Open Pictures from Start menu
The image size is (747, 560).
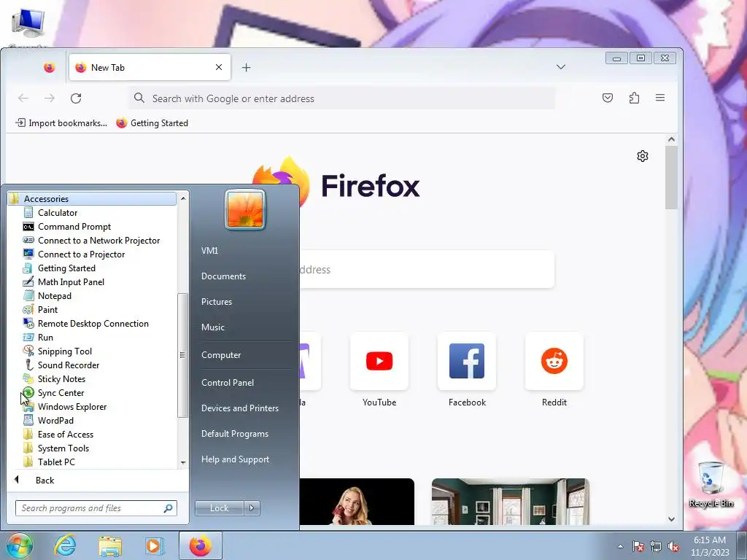click(216, 302)
